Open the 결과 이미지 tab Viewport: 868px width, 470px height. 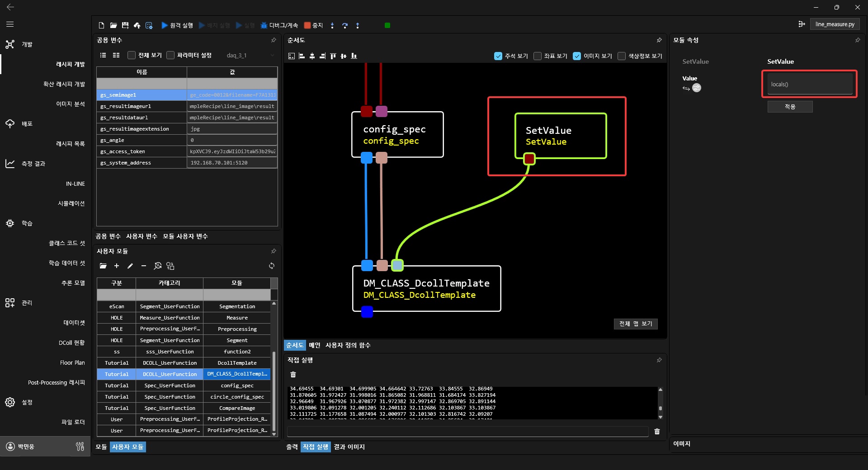349,447
